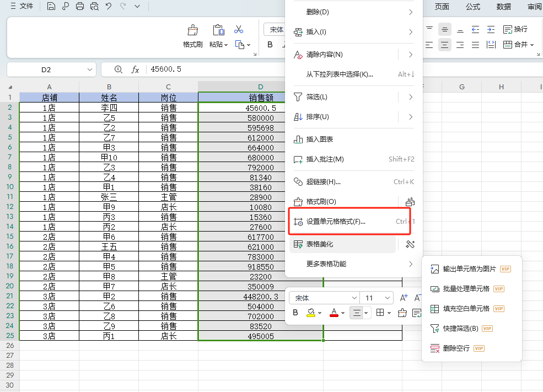Click the justify alignment icon in the ribbon
The image size is (543, 392).
click(x=476, y=45)
